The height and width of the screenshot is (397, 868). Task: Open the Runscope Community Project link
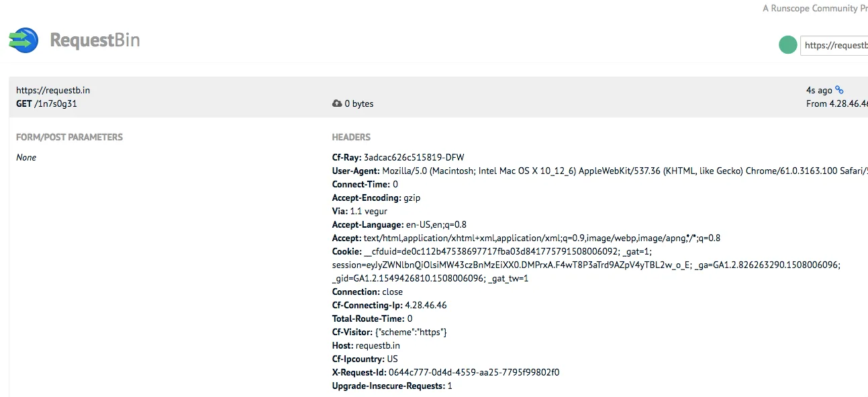point(815,8)
